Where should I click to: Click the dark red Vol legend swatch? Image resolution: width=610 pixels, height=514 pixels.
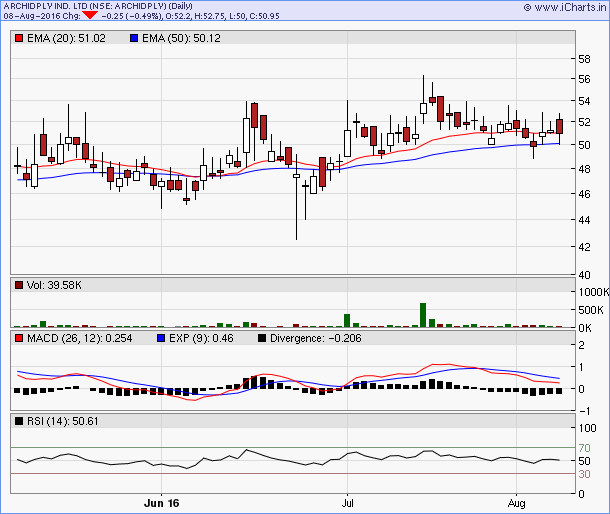coord(19,285)
